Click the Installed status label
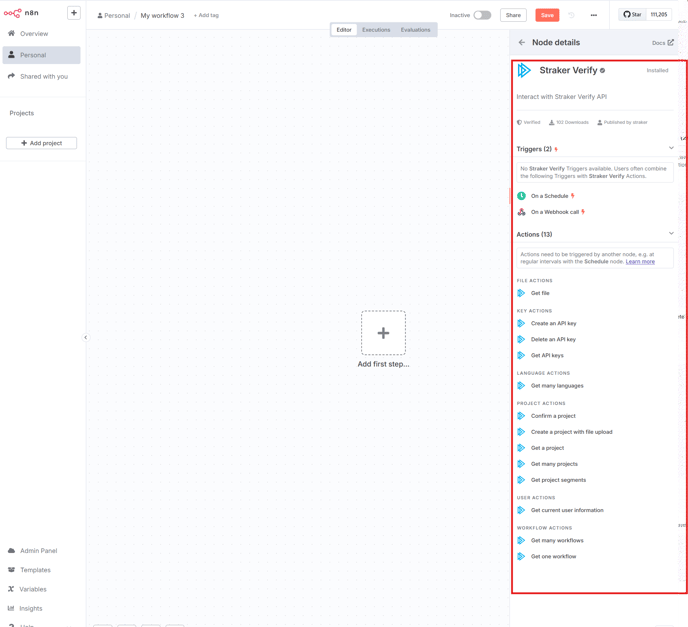 click(x=657, y=70)
